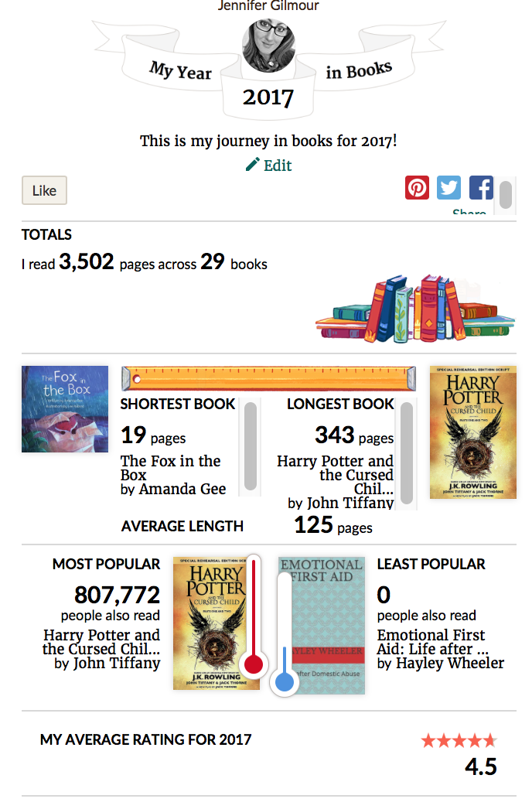The height and width of the screenshot is (809, 532).
Task: Click the colorful bookshelf illustration
Action: (415, 309)
